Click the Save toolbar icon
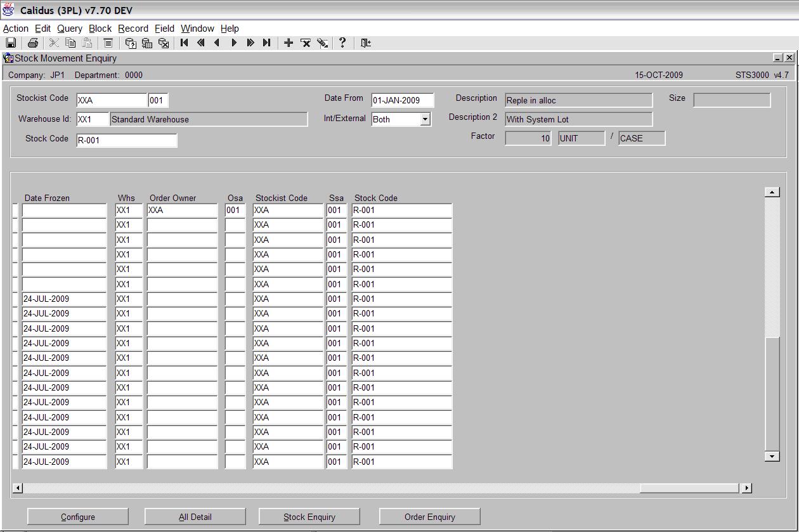Image resolution: width=799 pixels, height=532 pixels. coord(11,43)
